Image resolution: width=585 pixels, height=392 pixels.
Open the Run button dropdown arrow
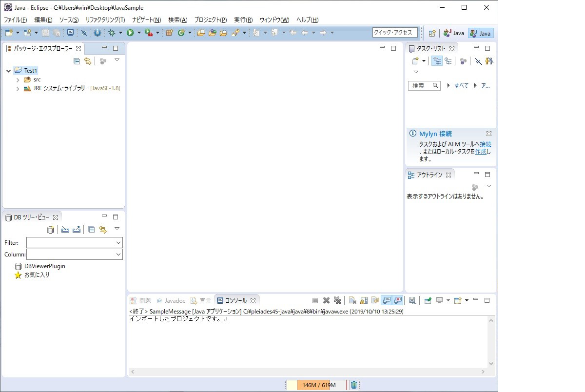point(139,33)
